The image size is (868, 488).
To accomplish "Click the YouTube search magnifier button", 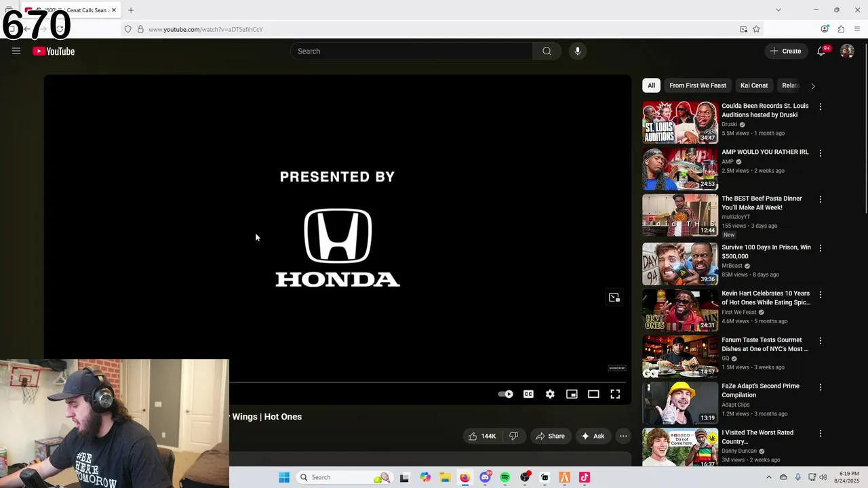I will click(x=547, y=52).
